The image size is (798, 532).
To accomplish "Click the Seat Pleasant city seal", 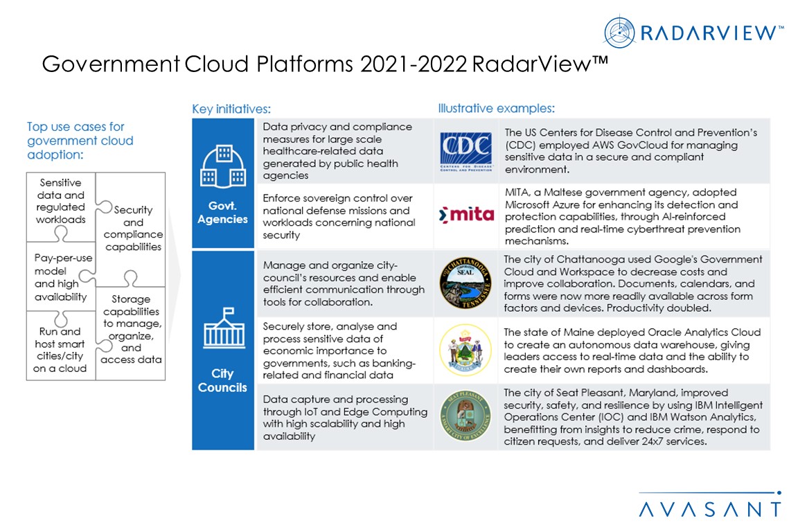I will (466, 416).
